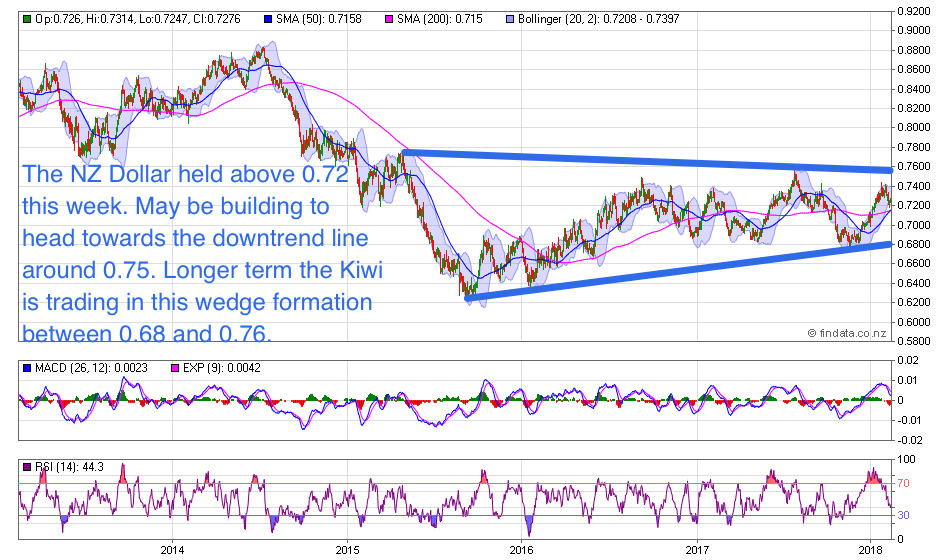
Task: Click the 'The NZ Dollar held above 0.72' annotation line
Action: 185,174
